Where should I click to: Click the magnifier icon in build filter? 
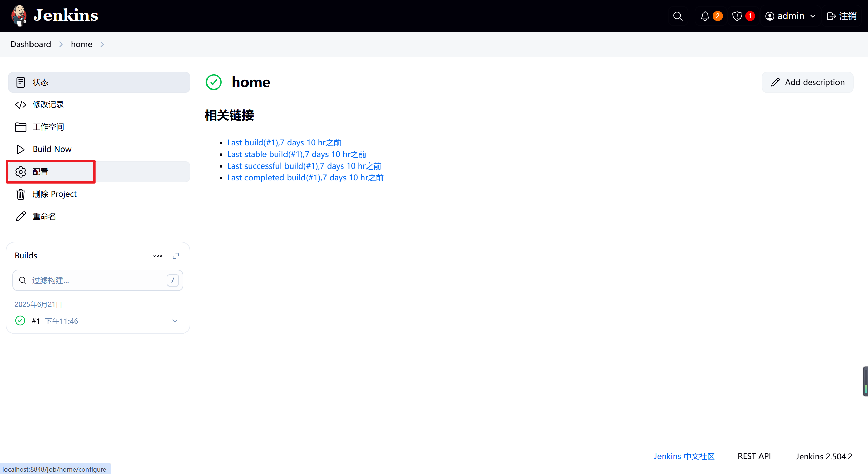23,280
